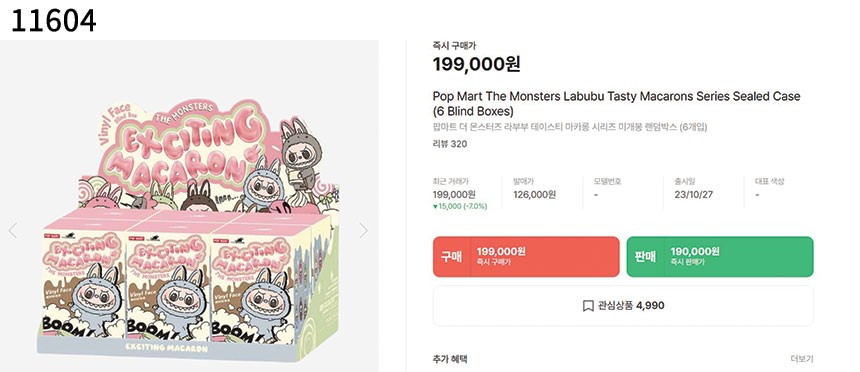The height and width of the screenshot is (372, 860).
Task: Expand 추가 혜택 with 더보기
Action: coord(802,359)
